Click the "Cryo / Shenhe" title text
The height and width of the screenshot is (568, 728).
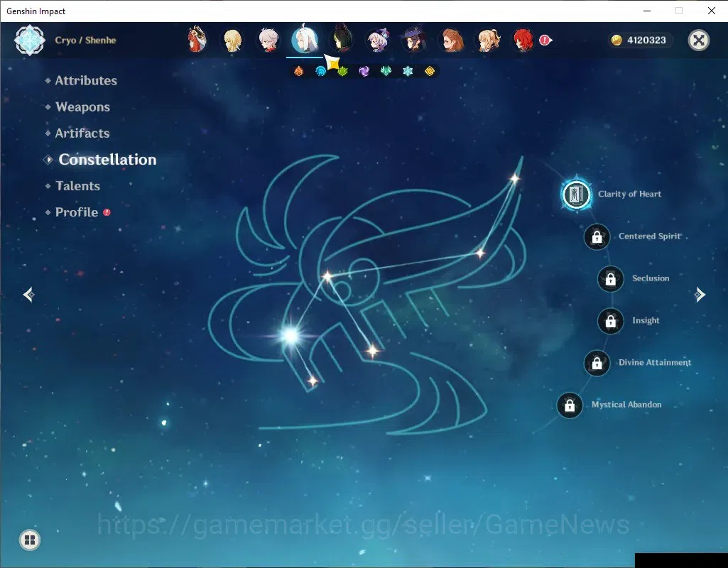pyautogui.click(x=85, y=40)
